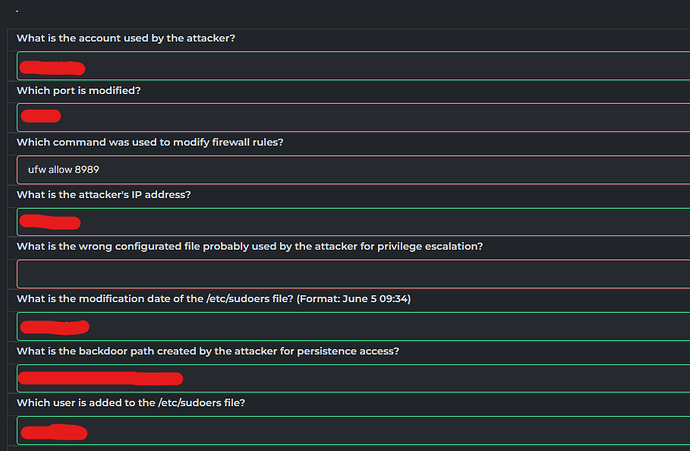Screen dimensions: 690x451
Task: Click the backdoor path persistence question text
Action: tap(209, 351)
